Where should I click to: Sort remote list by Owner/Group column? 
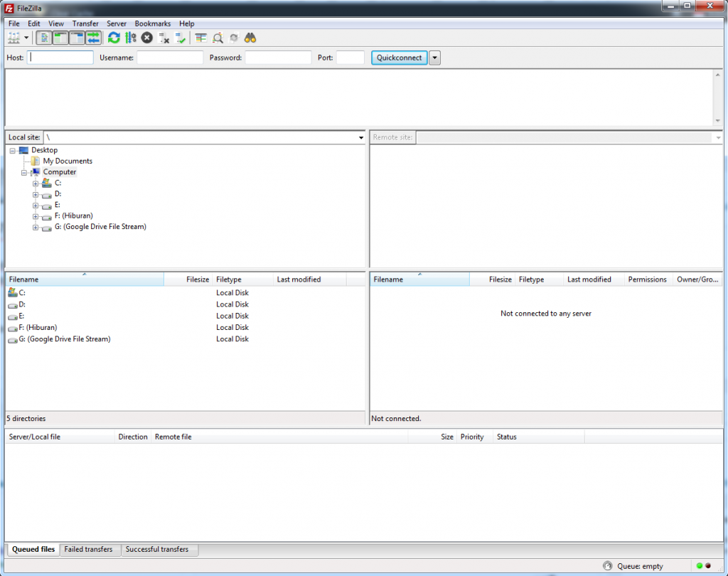click(x=697, y=279)
